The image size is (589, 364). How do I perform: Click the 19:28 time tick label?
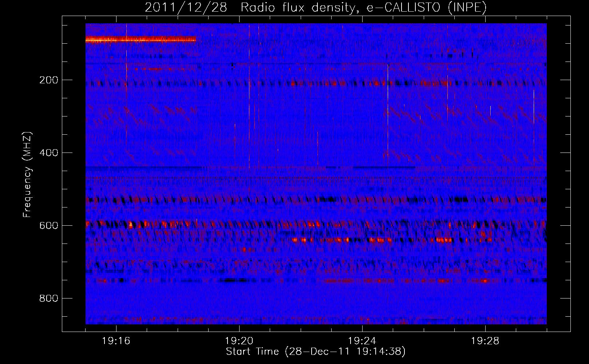coord(485,341)
